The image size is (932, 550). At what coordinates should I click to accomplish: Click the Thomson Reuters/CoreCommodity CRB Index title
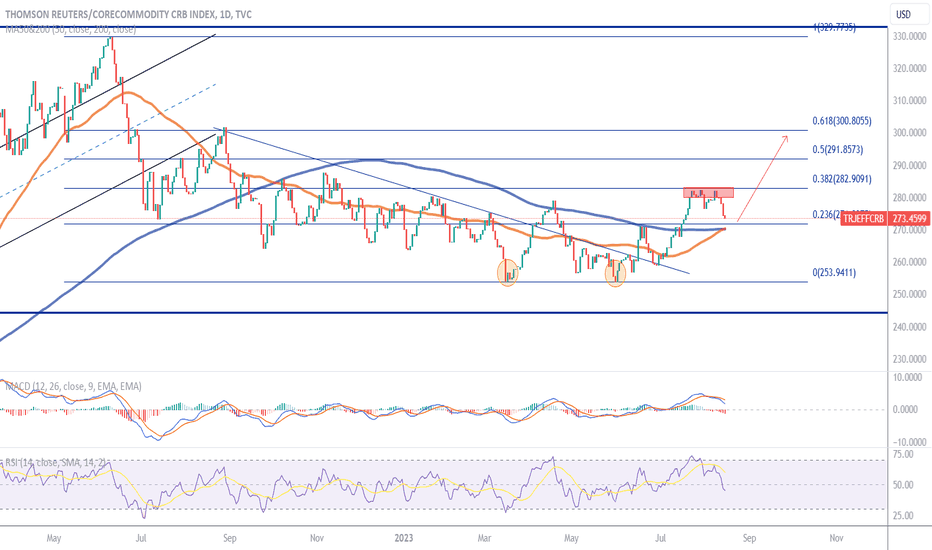pyautogui.click(x=111, y=14)
